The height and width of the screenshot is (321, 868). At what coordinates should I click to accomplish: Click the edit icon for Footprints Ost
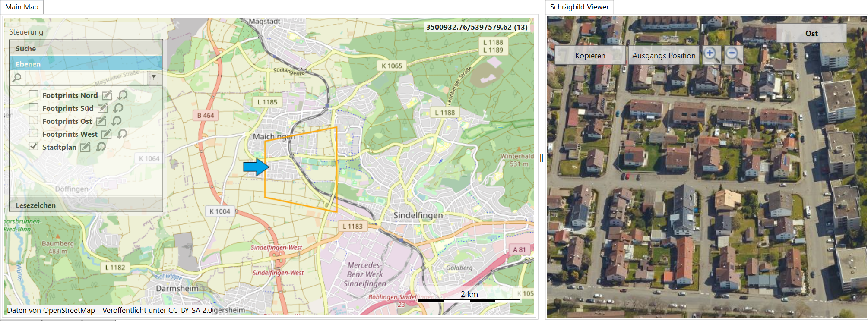[101, 121]
